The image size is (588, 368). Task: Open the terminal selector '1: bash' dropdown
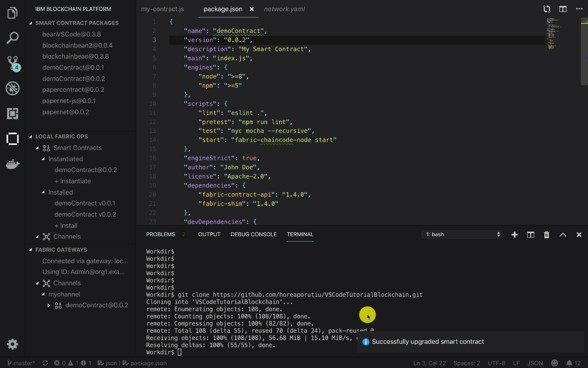[462, 234]
